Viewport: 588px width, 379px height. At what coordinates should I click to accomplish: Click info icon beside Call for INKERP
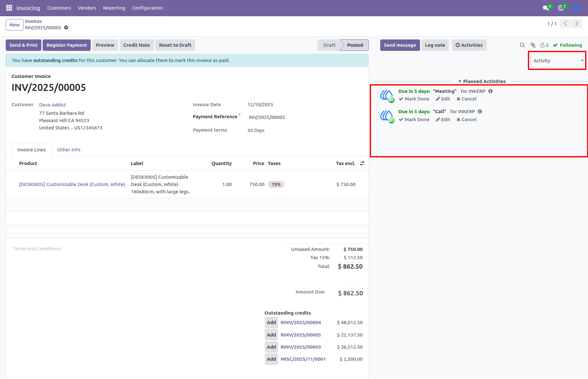tap(480, 112)
